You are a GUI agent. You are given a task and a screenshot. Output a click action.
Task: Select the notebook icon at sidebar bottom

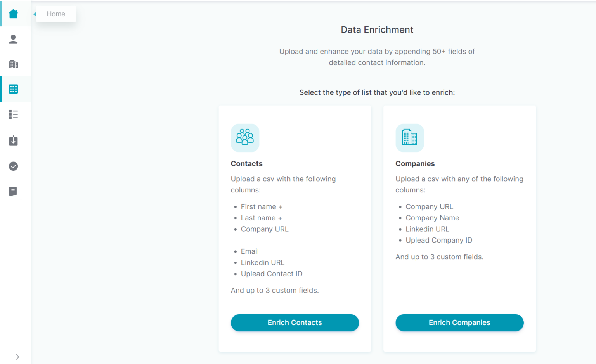point(14,191)
